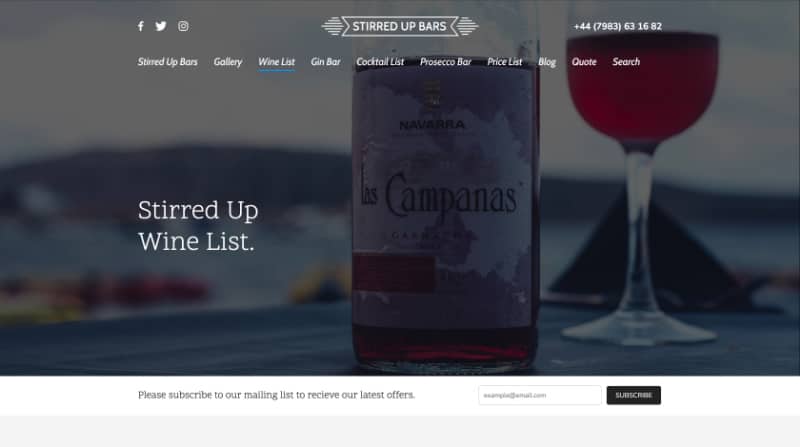Open the Instagram camera icon

pos(183,26)
